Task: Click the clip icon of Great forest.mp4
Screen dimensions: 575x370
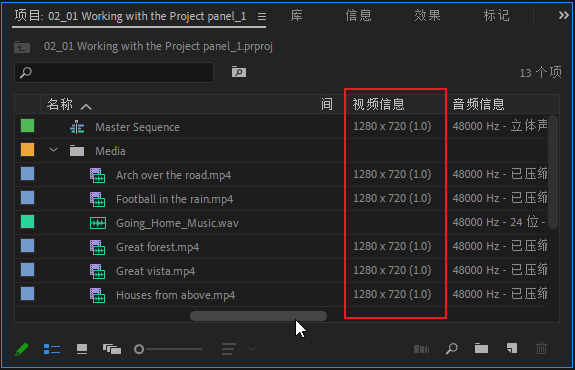Action: click(x=98, y=247)
